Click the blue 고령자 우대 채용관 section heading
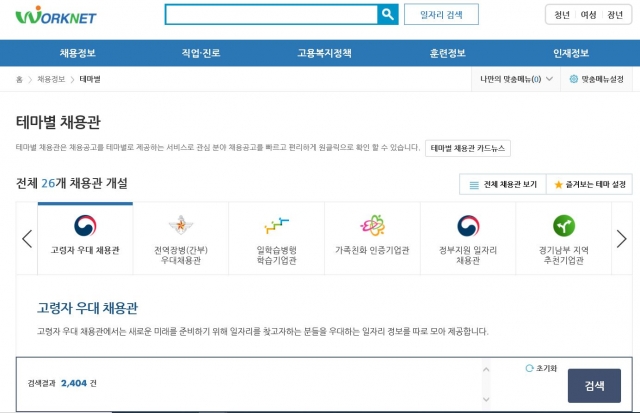The image size is (640, 413). (x=87, y=308)
